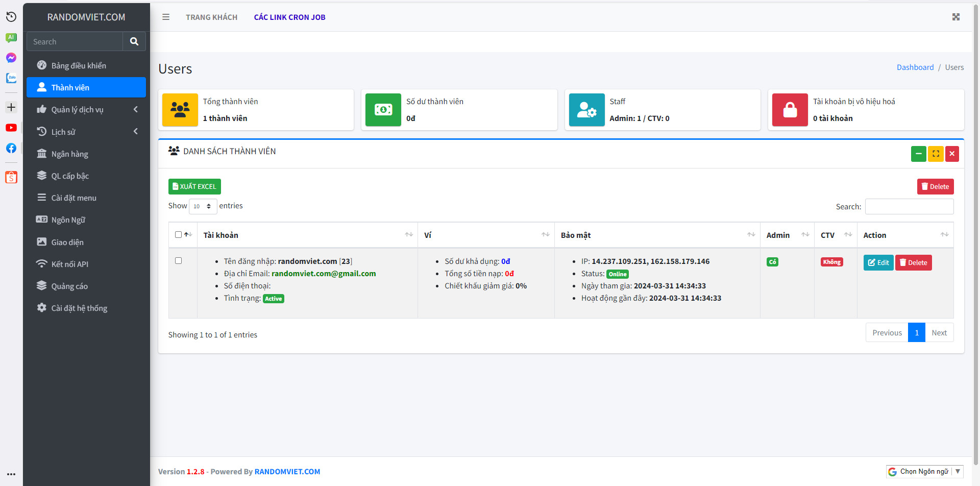980x486 pixels.
Task: Click pagination page 1
Action: tap(917, 333)
